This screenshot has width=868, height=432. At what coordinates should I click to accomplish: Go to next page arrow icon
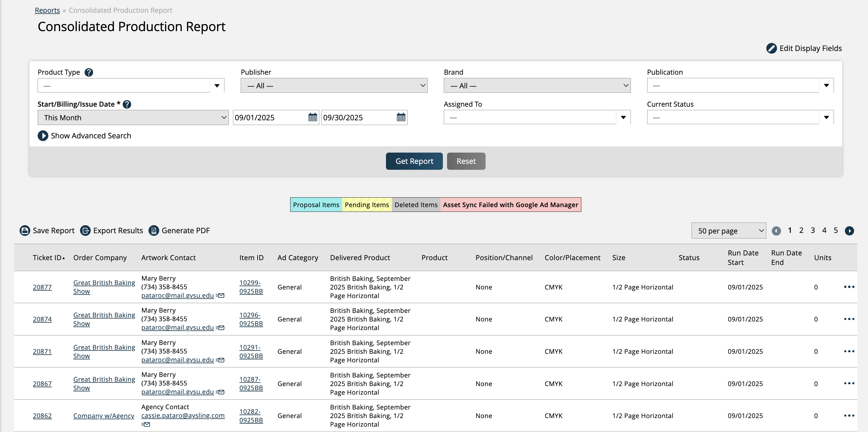[849, 231]
